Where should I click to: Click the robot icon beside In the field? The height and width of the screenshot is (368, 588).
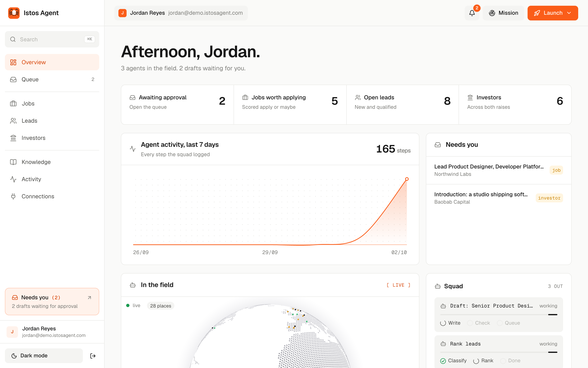coord(133,285)
